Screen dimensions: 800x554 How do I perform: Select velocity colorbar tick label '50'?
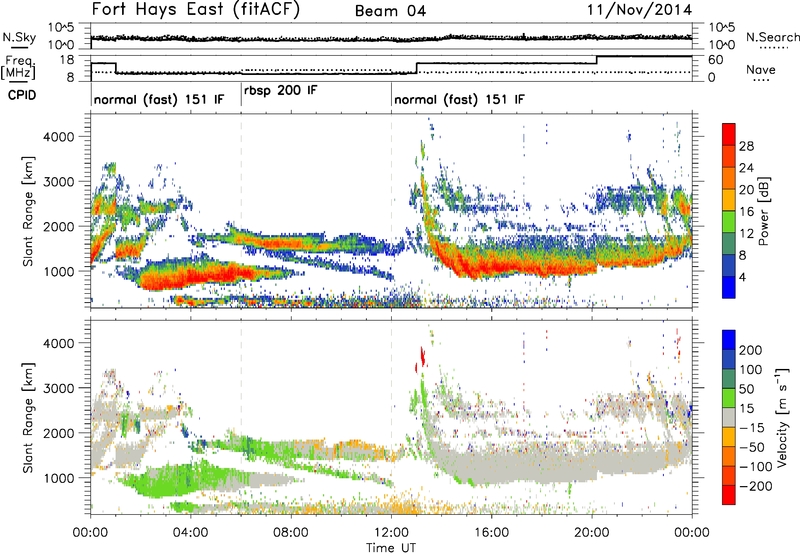point(746,389)
